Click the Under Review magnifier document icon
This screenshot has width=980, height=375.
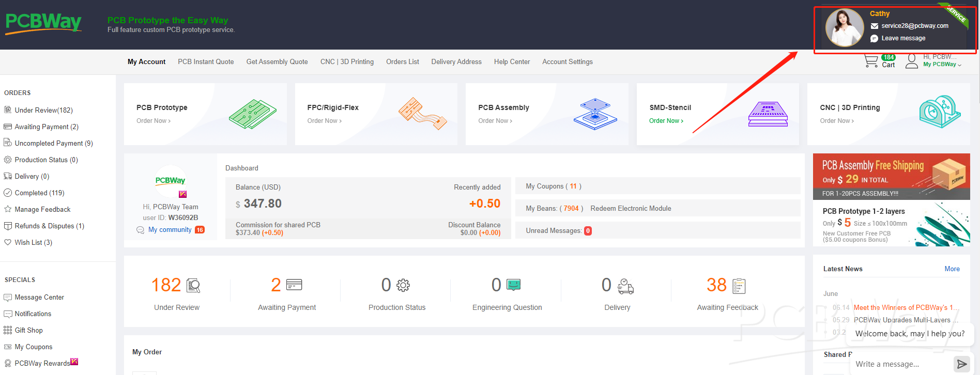click(x=193, y=285)
